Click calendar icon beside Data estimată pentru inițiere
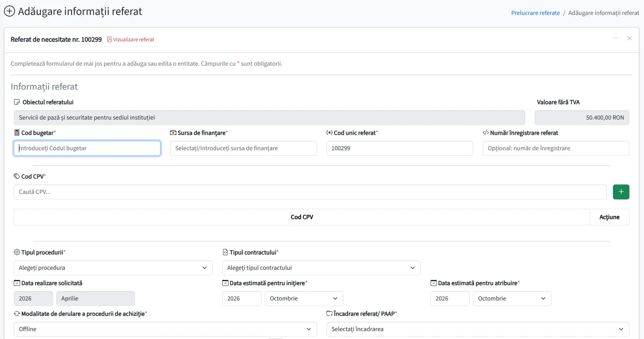Screen dimensions: 644x339 pos(225,283)
